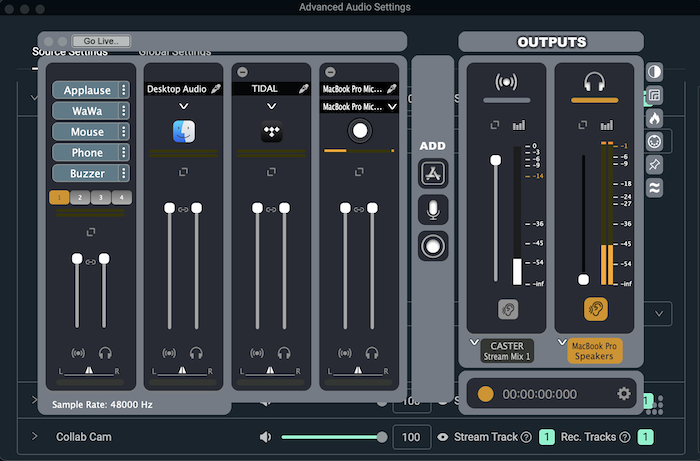Open options menu for Phone pad
Image resolution: width=700 pixels, height=461 pixels.
tap(124, 153)
